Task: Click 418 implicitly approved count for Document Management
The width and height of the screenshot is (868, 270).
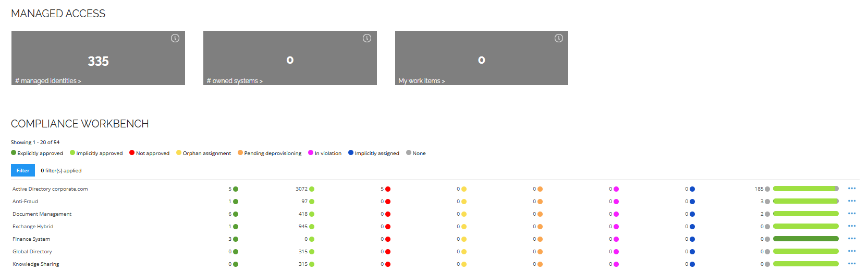Action: 307,214
